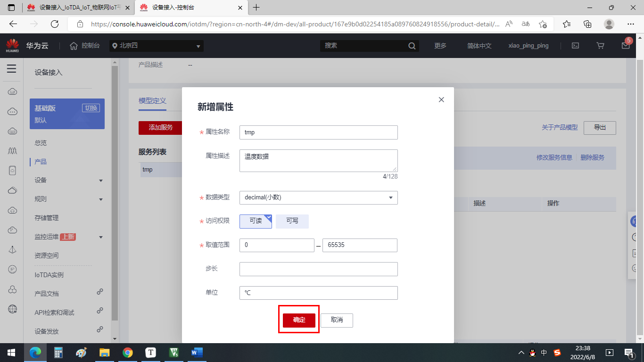Click the globe icon in the left rail
Viewport: 644px width, 362px height.
[13, 309]
